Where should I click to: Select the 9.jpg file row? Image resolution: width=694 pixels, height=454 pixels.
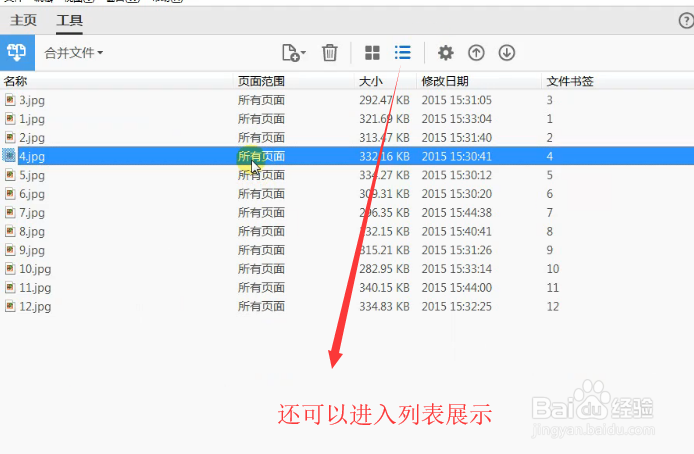(x=347, y=250)
